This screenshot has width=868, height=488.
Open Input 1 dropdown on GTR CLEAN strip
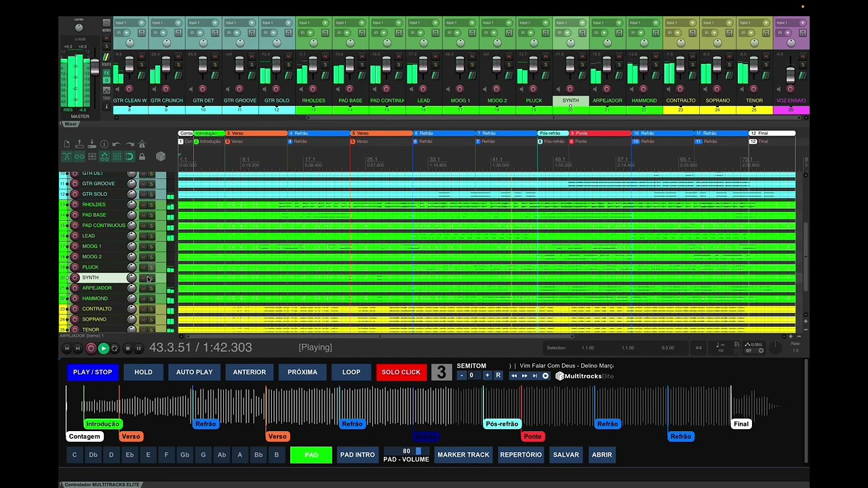[x=130, y=23]
